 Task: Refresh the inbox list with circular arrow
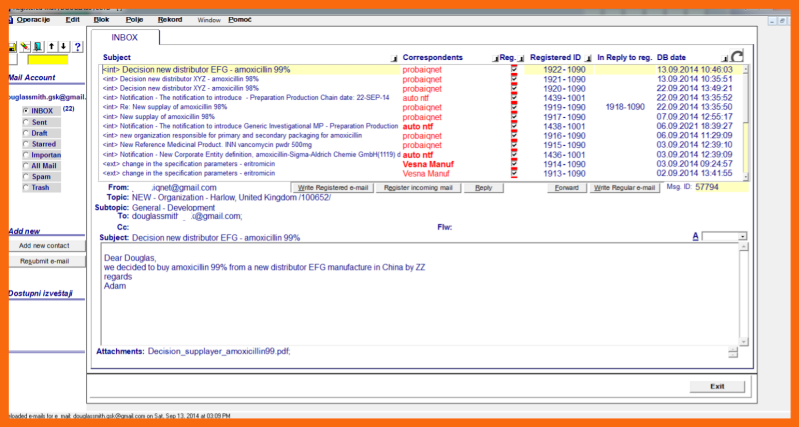737,56
